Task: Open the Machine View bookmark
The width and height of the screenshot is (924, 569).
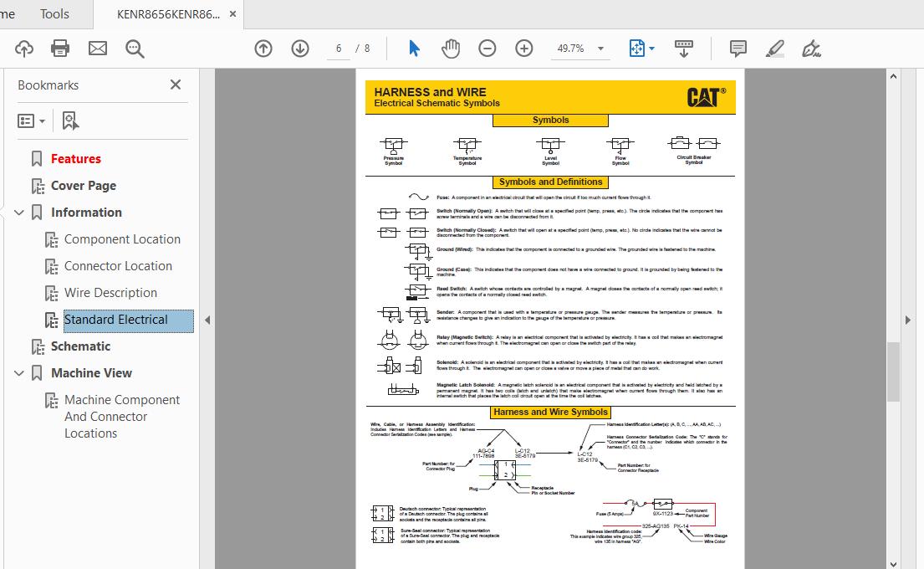Action: pos(92,373)
